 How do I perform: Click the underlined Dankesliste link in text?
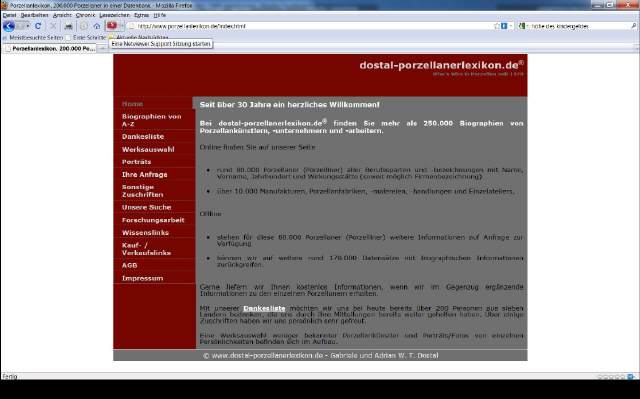point(264,308)
